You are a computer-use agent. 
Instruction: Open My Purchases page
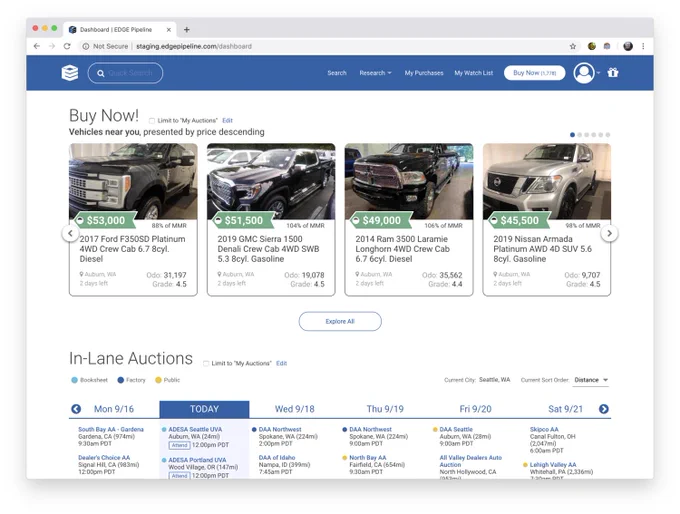pyautogui.click(x=424, y=73)
